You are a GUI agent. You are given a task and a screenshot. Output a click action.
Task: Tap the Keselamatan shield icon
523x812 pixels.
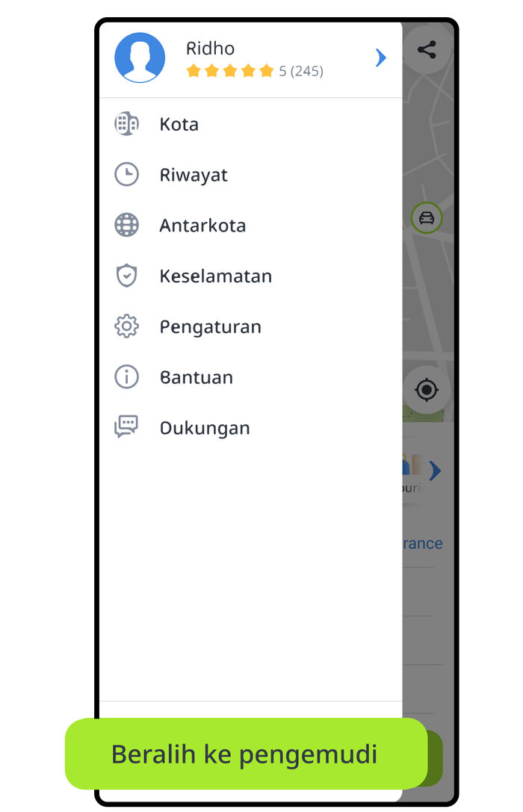126,276
